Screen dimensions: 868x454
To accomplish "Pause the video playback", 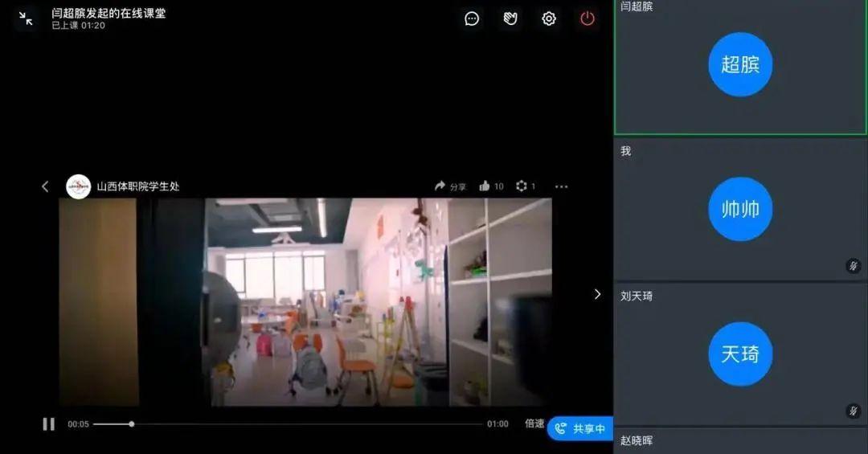I will tap(49, 424).
